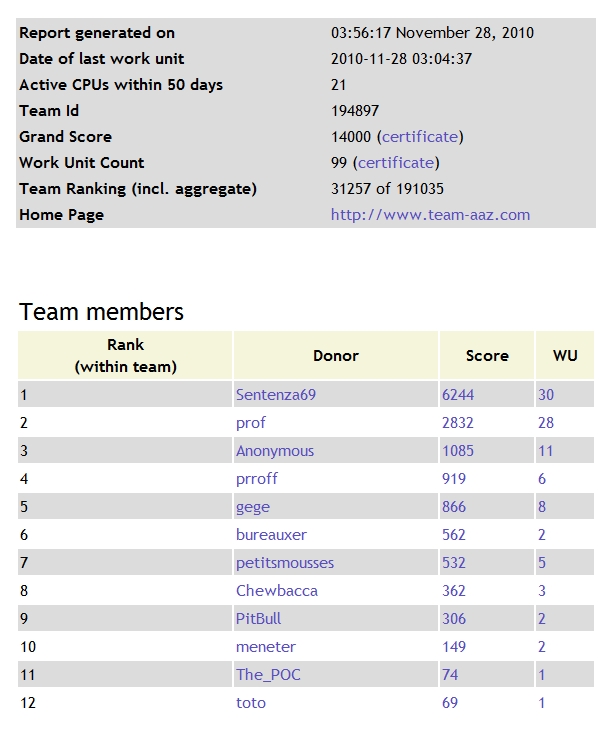611x732 pixels.
Task: Open the Work Unit Count certificate link
Action: tap(396, 163)
